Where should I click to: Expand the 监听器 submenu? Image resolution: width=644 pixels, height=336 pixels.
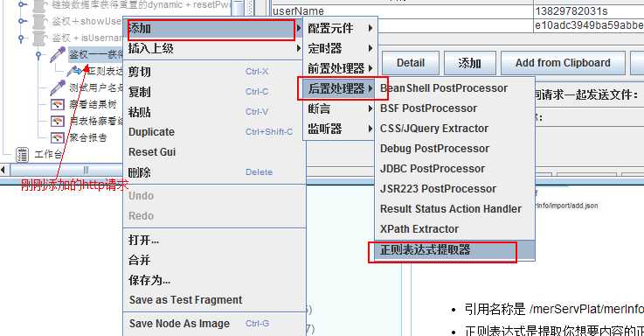click(x=340, y=129)
